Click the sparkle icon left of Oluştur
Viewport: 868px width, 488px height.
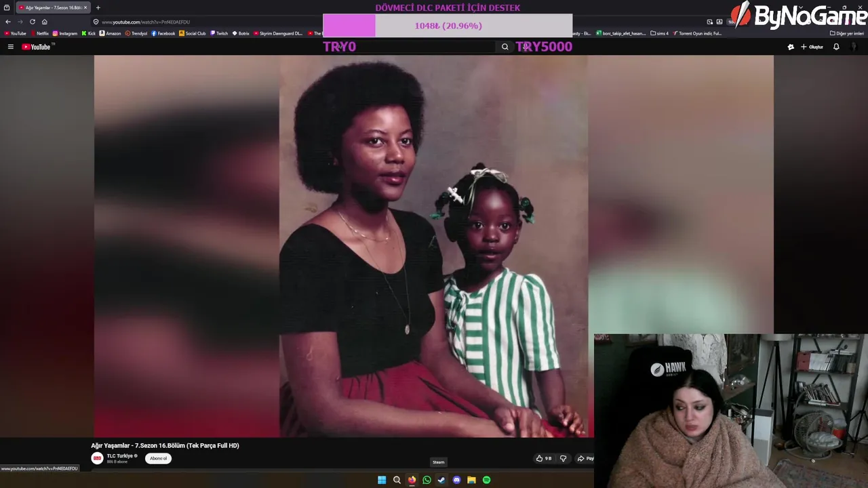[x=791, y=47]
